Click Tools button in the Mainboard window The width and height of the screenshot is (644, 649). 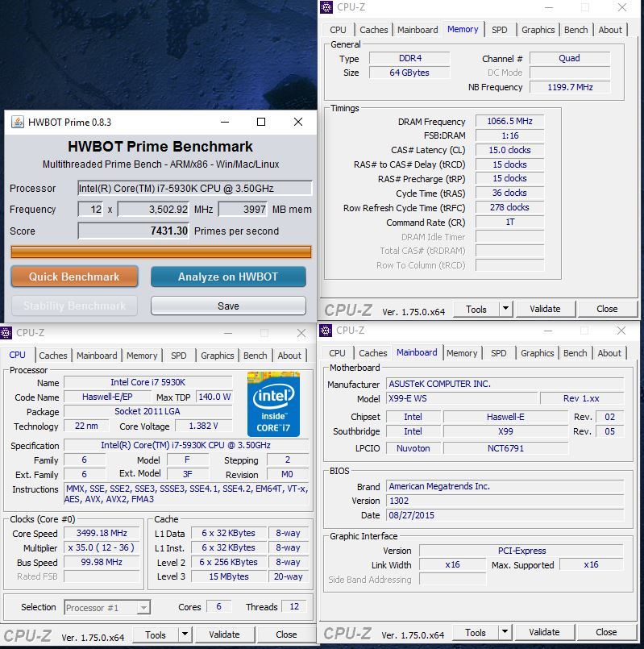pyautogui.click(x=475, y=632)
